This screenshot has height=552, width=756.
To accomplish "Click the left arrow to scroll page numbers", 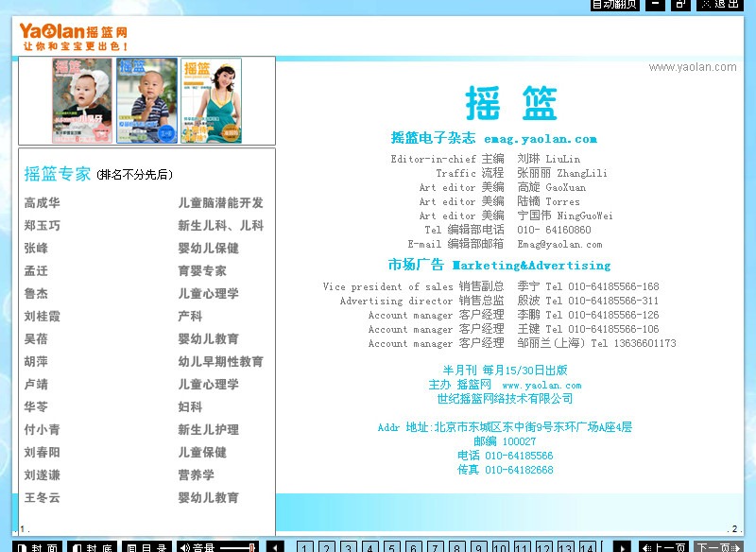I will tap(275, 547).
